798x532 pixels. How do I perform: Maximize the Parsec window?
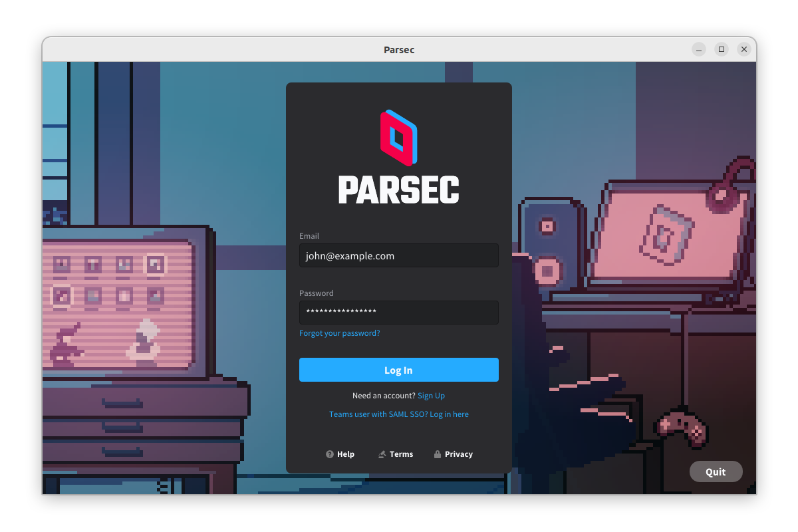(722, 49)
